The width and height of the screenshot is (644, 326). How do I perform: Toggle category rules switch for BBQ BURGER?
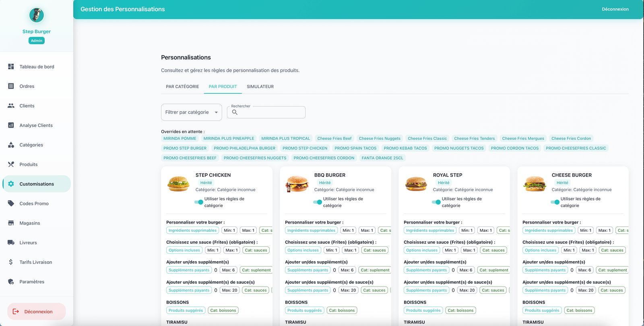(318, 202)
